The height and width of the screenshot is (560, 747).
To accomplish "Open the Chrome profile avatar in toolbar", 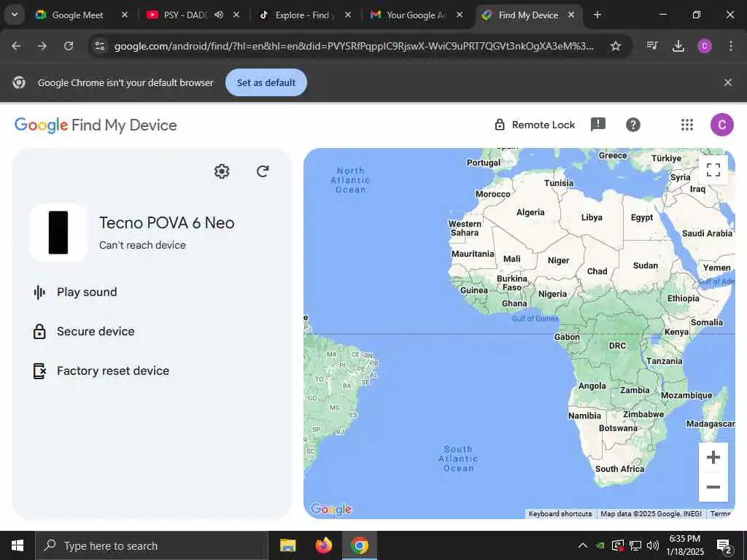I will pos(705,46).
